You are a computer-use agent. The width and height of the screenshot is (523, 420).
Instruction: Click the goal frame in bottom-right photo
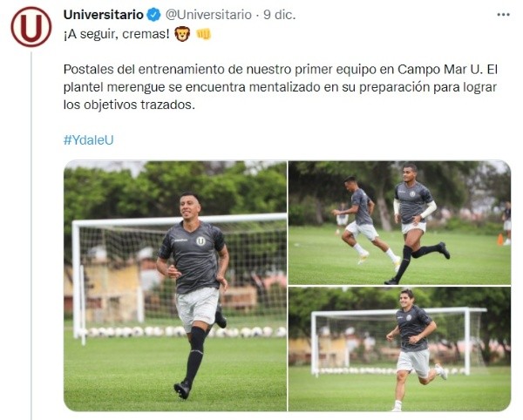tap(398, 342)
